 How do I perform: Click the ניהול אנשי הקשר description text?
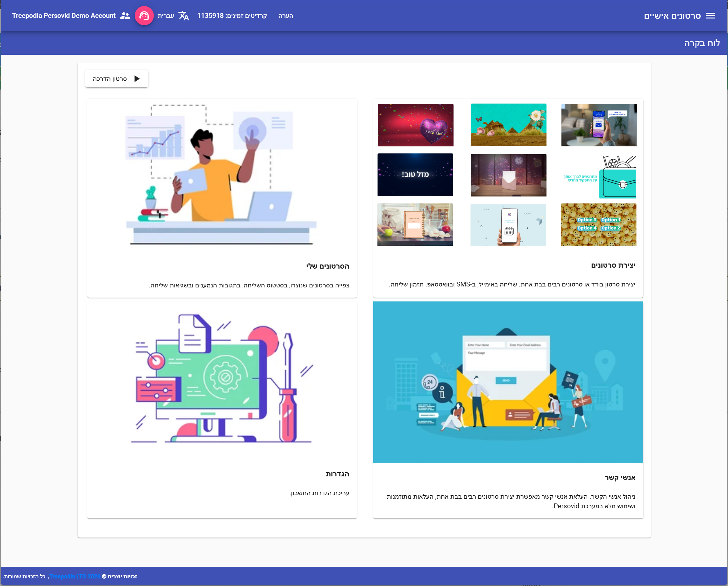(511, 501)
